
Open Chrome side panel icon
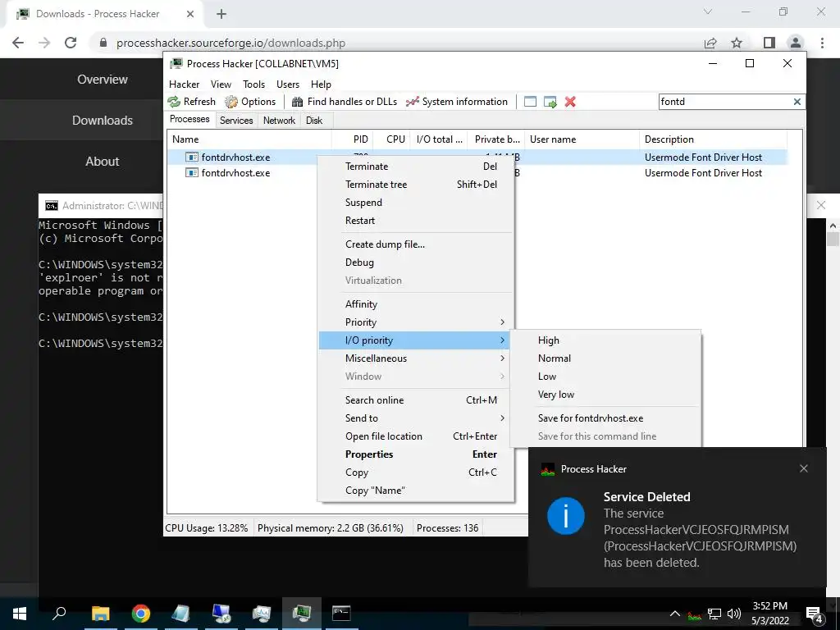[x=769, y=43]
